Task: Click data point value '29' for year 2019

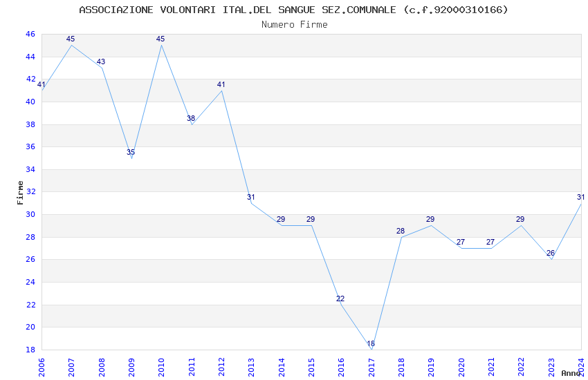Action: (x=430, y=220)
